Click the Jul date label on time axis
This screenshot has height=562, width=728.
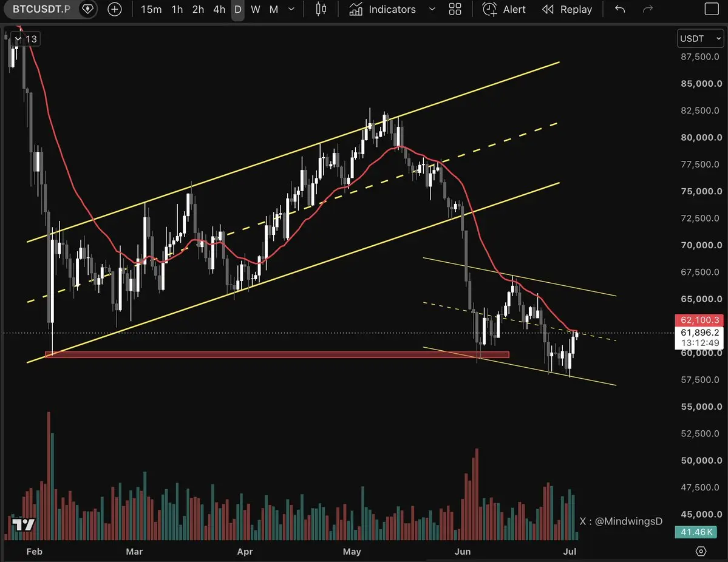point(570,551)
